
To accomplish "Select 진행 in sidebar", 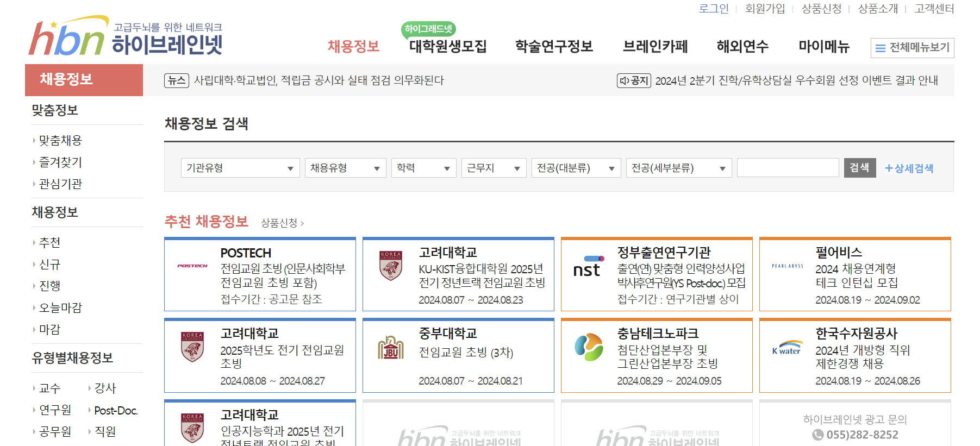I will (49, 286).
